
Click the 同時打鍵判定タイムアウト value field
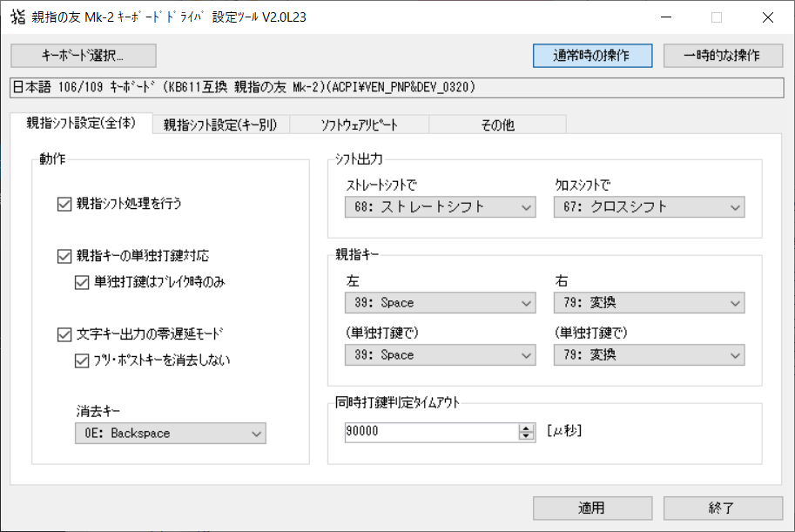pos(429,432)
